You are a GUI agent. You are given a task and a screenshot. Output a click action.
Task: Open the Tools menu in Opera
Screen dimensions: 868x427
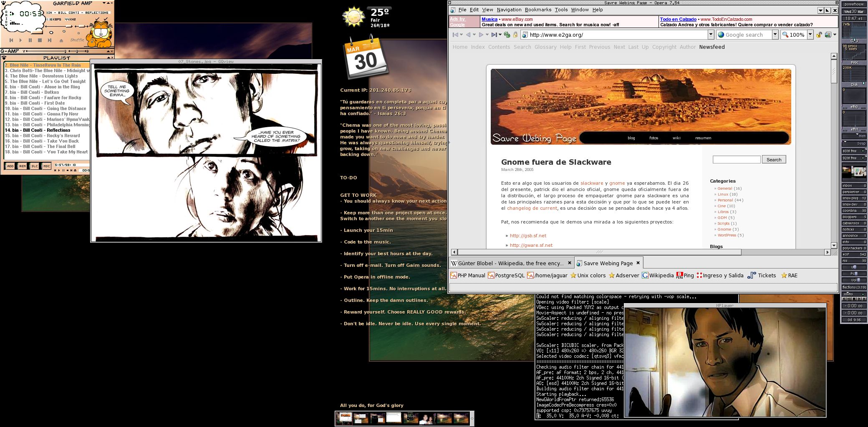coord(561,10)
